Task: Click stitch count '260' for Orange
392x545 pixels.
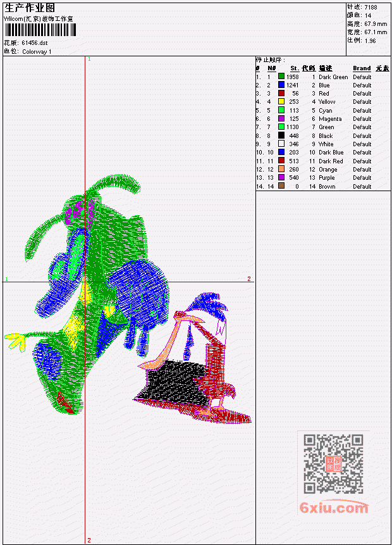Action: [x=294, y=170]
